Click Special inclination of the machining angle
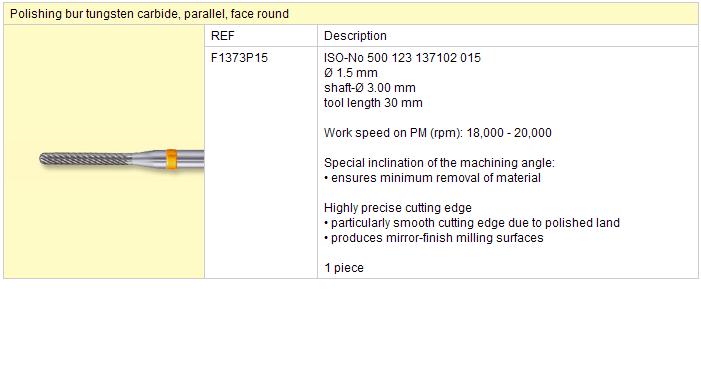Image resolution: width=701 pixels, height=391 pixels. click(439, 163)
